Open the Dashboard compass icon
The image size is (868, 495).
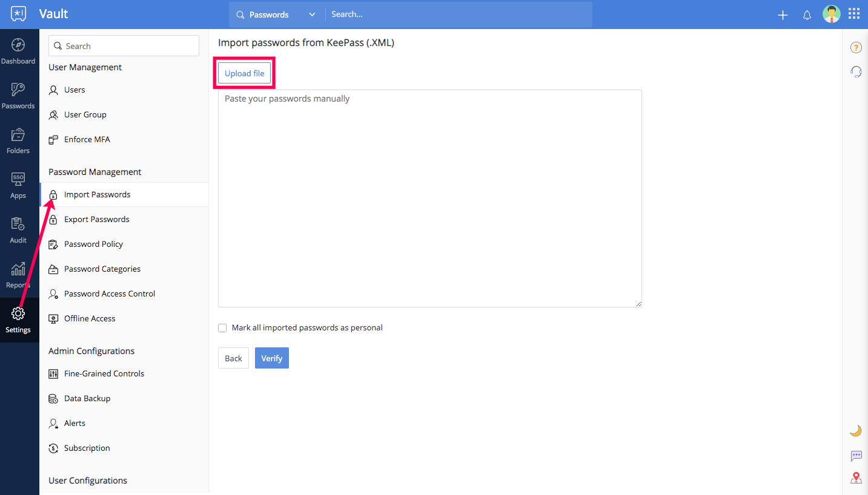[18, 45]
